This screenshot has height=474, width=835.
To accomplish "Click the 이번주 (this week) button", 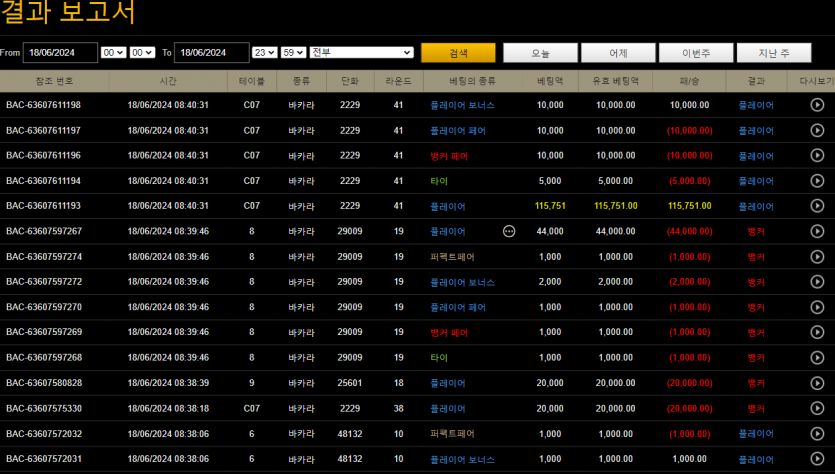I will tap(696, 53).
